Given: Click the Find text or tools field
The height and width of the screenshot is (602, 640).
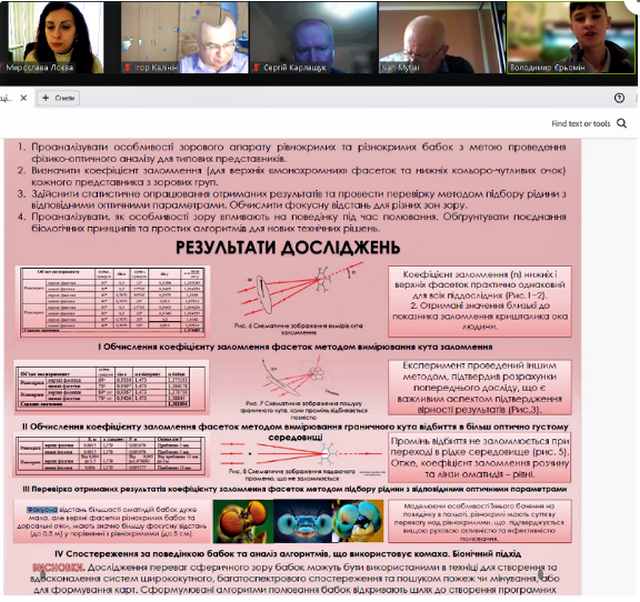Looking at the screenshot, I should point(581,124).
